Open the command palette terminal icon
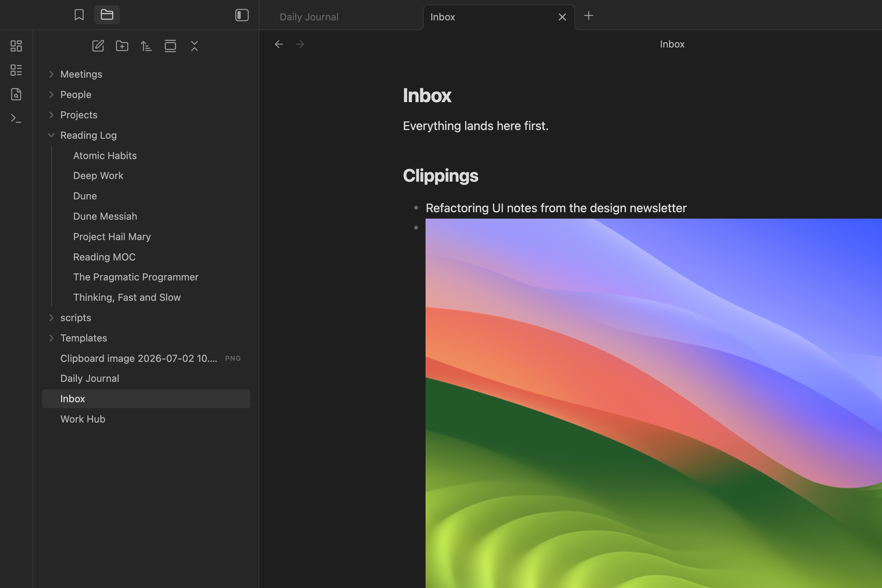The width and height of the screenshot is (882, 588). (16, 118)
